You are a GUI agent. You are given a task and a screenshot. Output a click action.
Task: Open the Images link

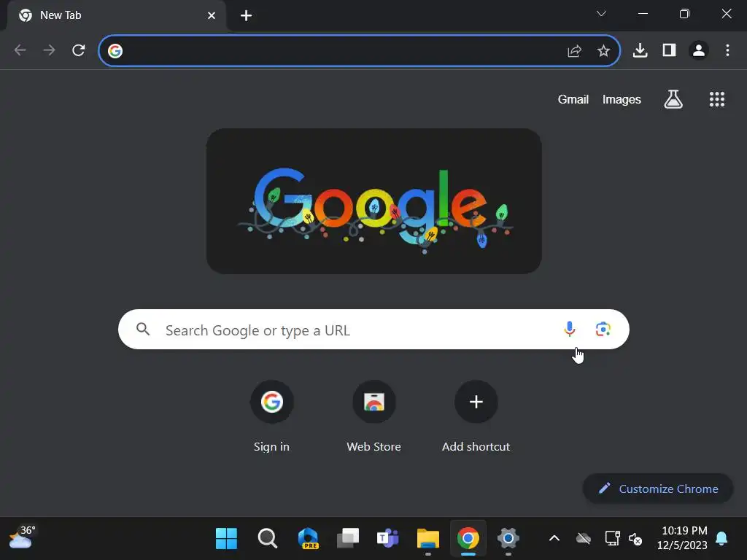pyautogui.click(x=622, y=99)
